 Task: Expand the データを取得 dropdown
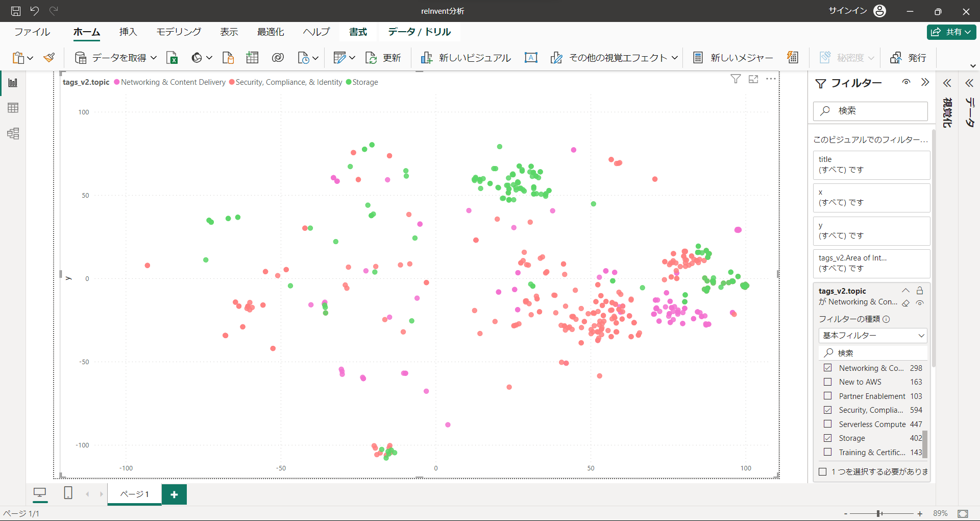point(154,58)
